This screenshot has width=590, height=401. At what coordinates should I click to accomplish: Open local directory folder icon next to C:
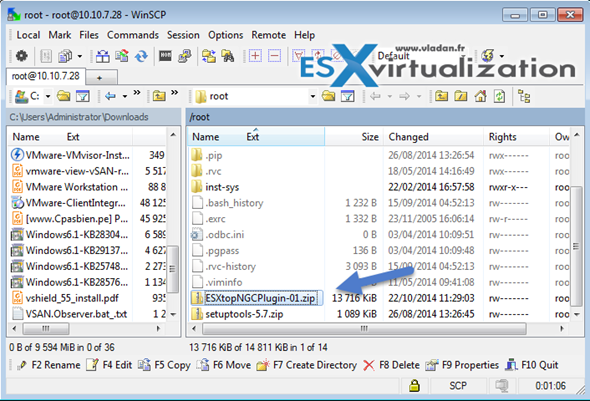[x=64, y=96]
